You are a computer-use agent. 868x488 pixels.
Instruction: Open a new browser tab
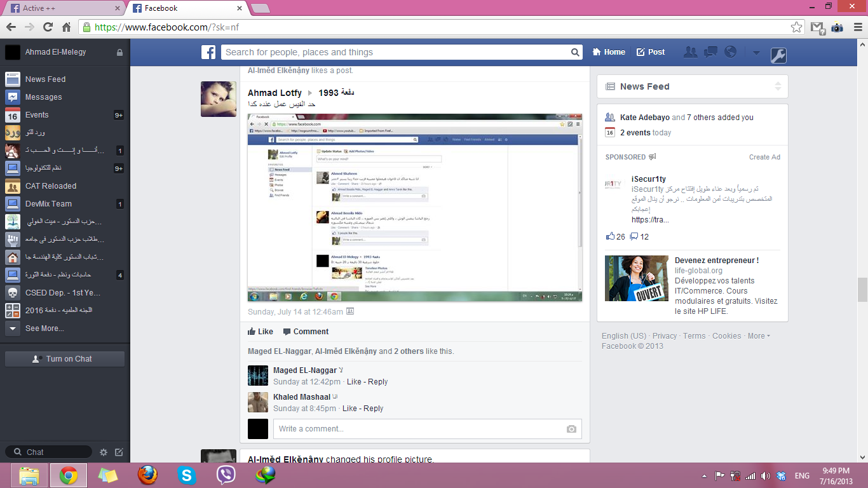[261, 8]
